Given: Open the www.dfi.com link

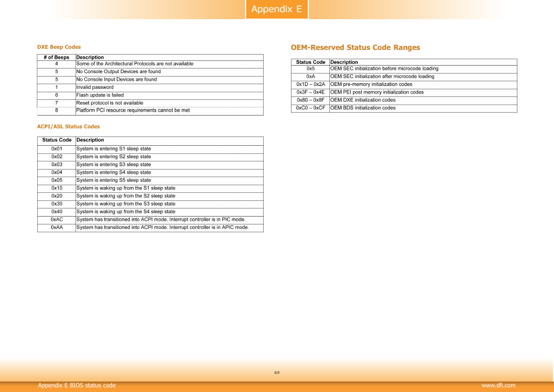Looking at the screenshot, I should (x=498, y=385).
